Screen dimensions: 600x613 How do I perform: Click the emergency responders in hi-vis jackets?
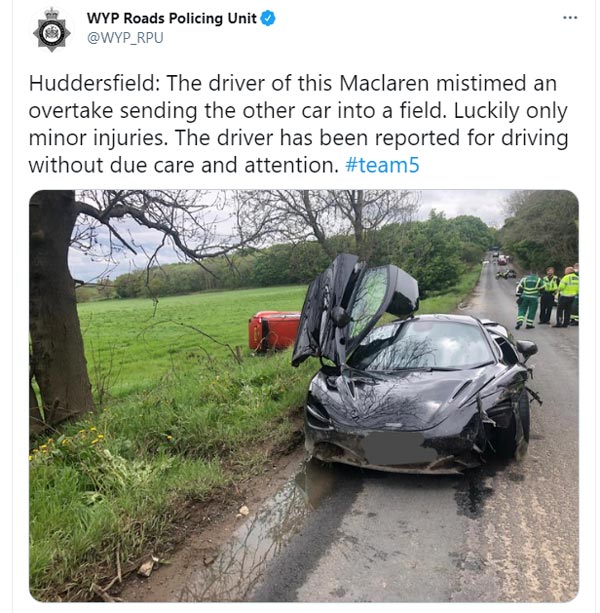[547, 298]
